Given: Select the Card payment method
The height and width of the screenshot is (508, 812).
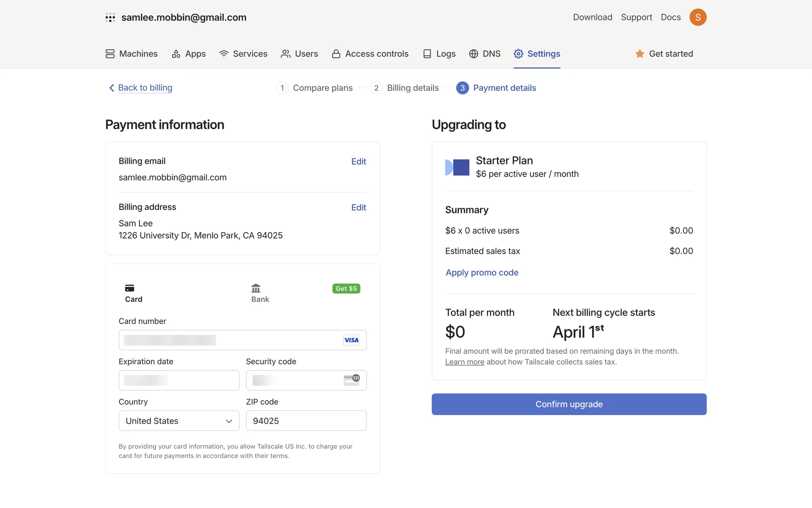Looking at the screenshot, I should tap(134, 293).
